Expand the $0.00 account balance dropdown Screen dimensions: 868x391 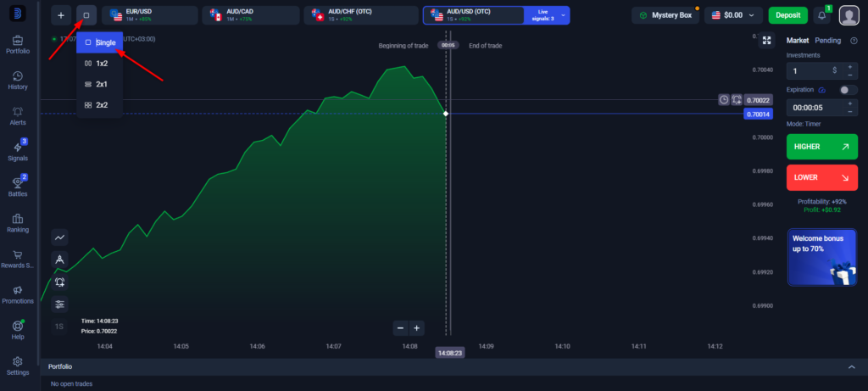click(733, 15)
